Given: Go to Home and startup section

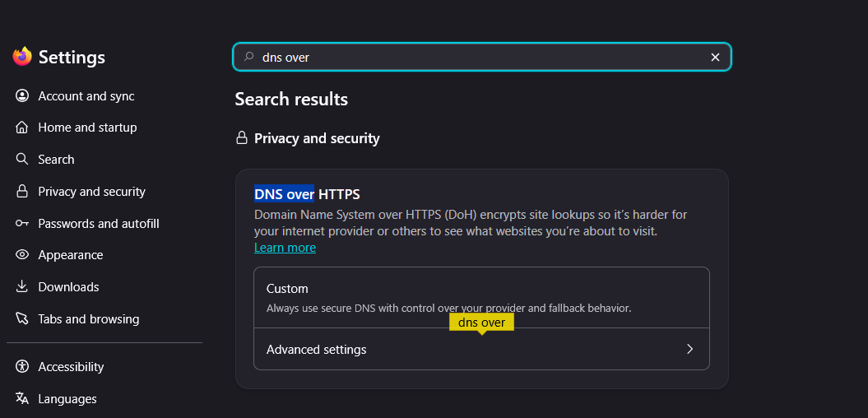Looking at the screenshot, I should click(87, 128).
